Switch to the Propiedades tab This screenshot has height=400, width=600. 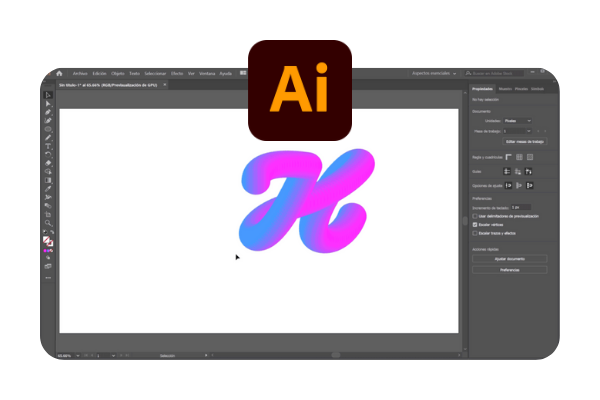(x=482, y=89)
